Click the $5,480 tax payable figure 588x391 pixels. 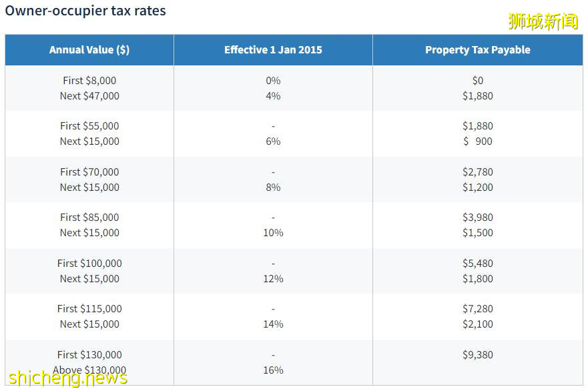click(477, 264)
